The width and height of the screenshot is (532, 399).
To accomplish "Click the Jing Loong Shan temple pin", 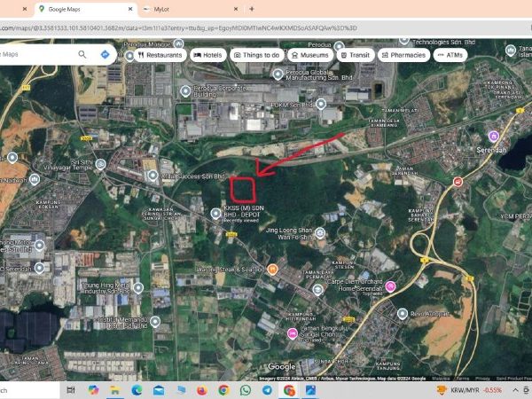I will point(319,233).
